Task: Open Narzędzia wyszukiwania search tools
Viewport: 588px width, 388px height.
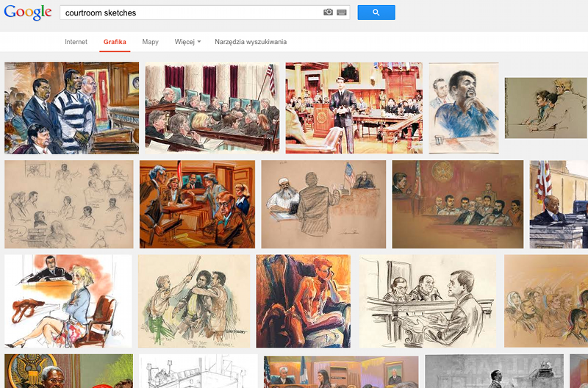Action: pos(251,42)
